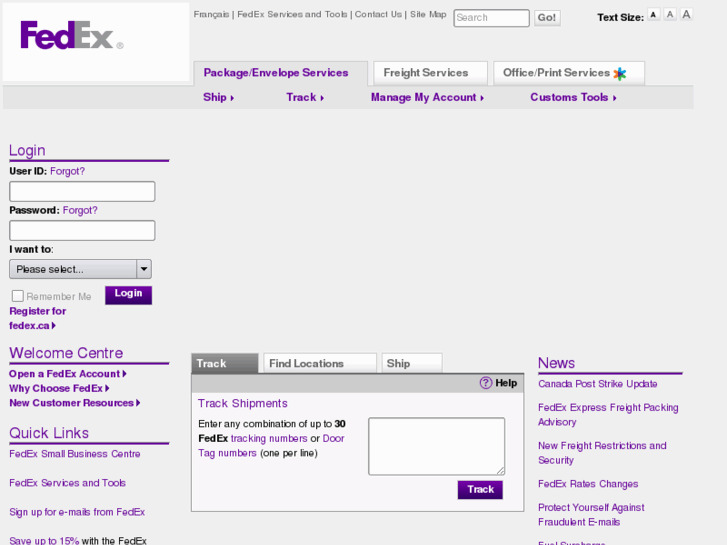
Task: Tick the Remember Me checkbox
Action: [18, 296]
